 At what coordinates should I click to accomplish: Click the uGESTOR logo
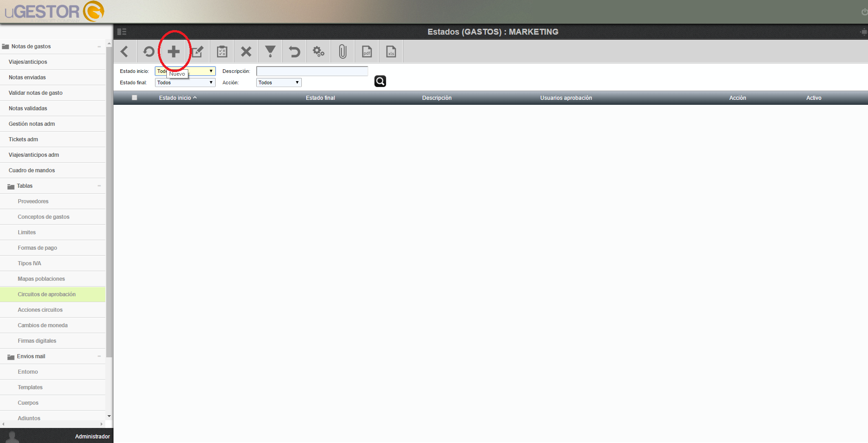[x=55, y=12]
